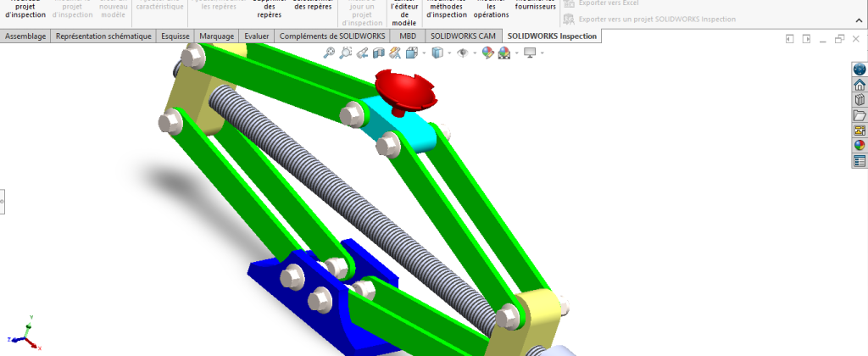The width and height of the screenshot is (868, 356).
Task: Click Modifier les fournisseurs button
Action: point(536,6)
